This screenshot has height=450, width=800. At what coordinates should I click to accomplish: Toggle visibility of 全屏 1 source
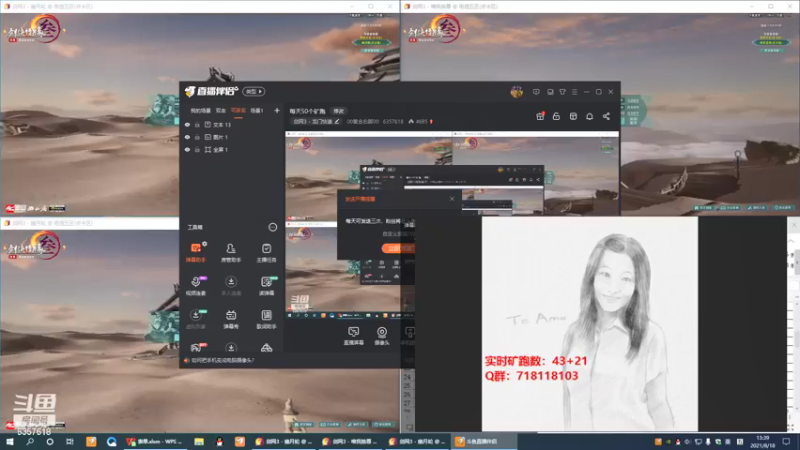click(187, 149)
